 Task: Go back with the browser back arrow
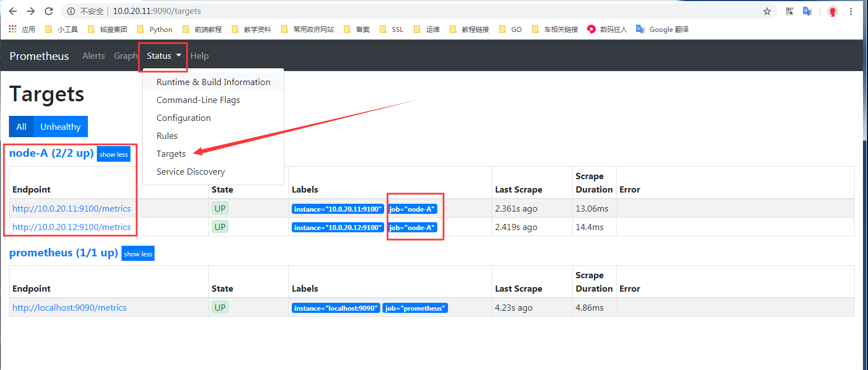click(x=13, y=11)
